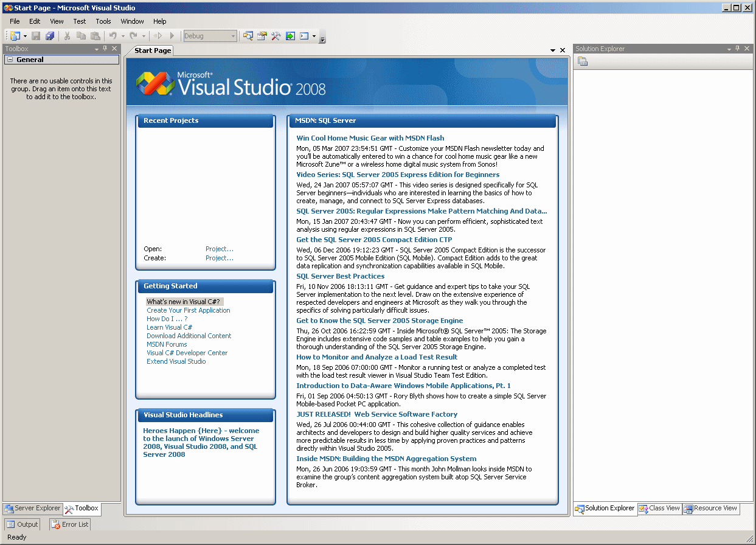The width and height of the screenshot is (756, 545).
Task: Click the Copy icon in the toolbar
Action: (81, 36)
